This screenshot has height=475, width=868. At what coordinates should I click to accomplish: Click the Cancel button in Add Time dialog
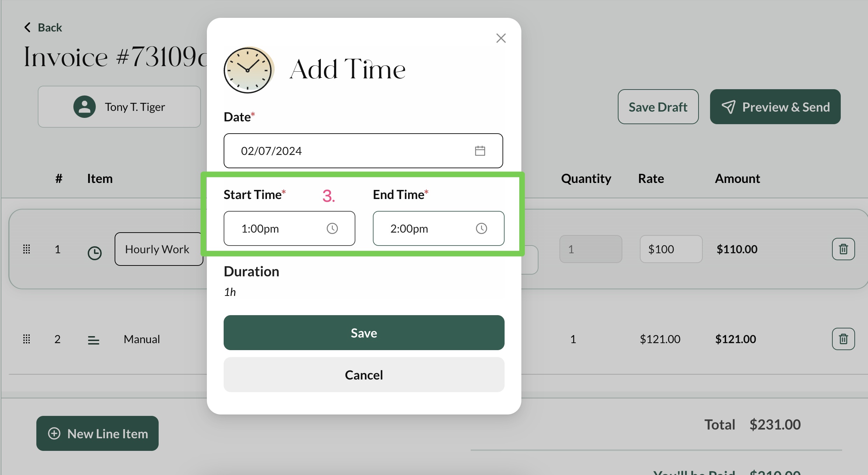coord(364,374)
